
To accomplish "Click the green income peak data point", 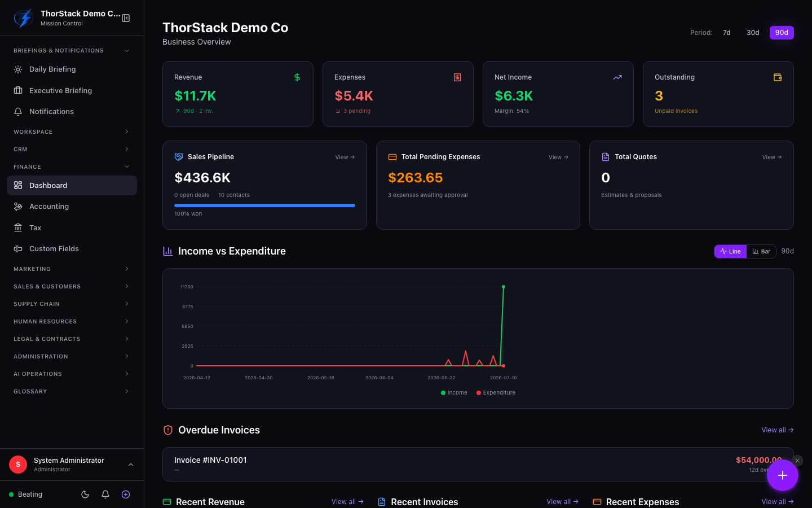I will click(x=504, y=287).
